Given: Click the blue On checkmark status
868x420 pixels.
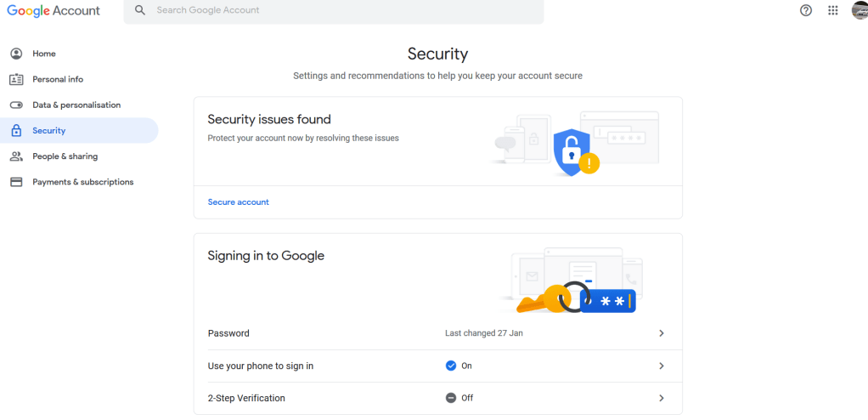Looking at the screenshot, I should [451, 366].
